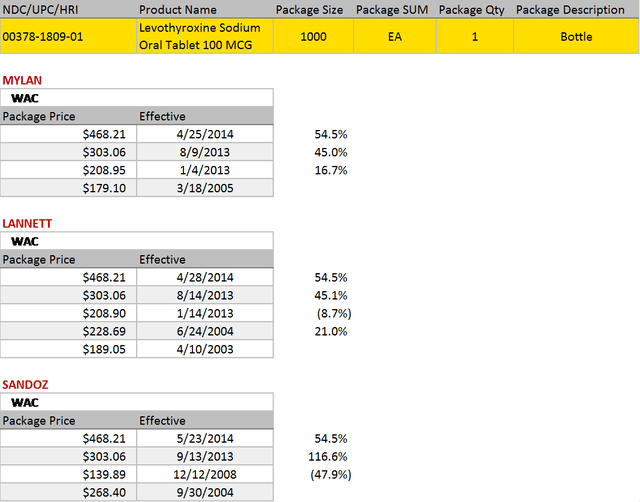Select the 21.0% increase value
Image resolution: width=640 pixels, height=502 pixels.
pos(331,331)
